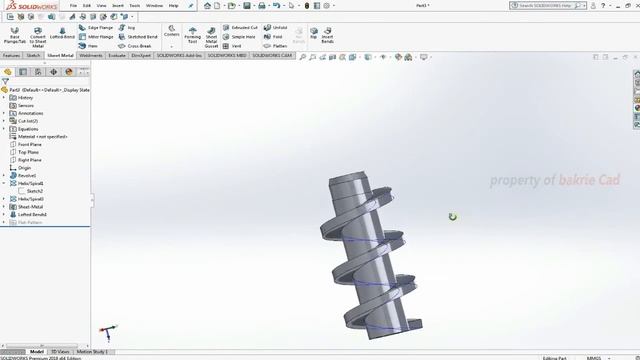
Task: Open the 3D Views bottom tab
Action: [60, 351]
